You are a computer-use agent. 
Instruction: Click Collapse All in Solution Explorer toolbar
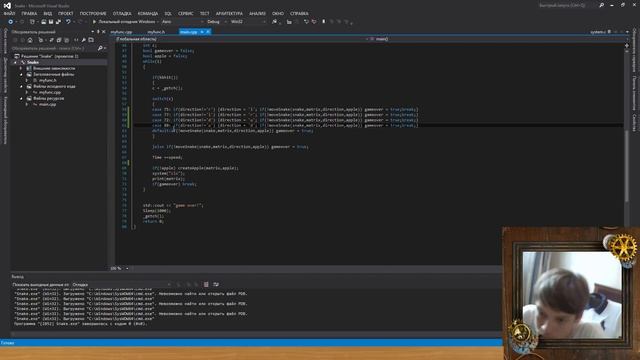(x=59, y=40)
